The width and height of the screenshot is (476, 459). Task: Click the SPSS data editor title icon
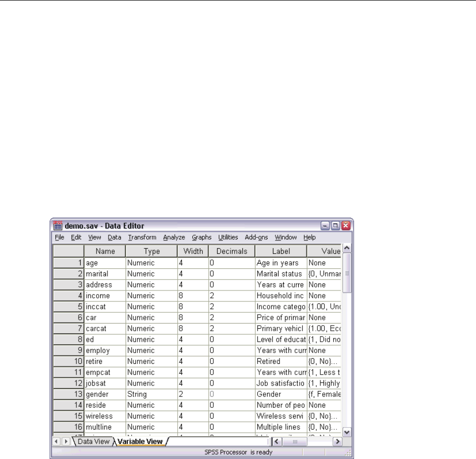(x=58, y=225)
